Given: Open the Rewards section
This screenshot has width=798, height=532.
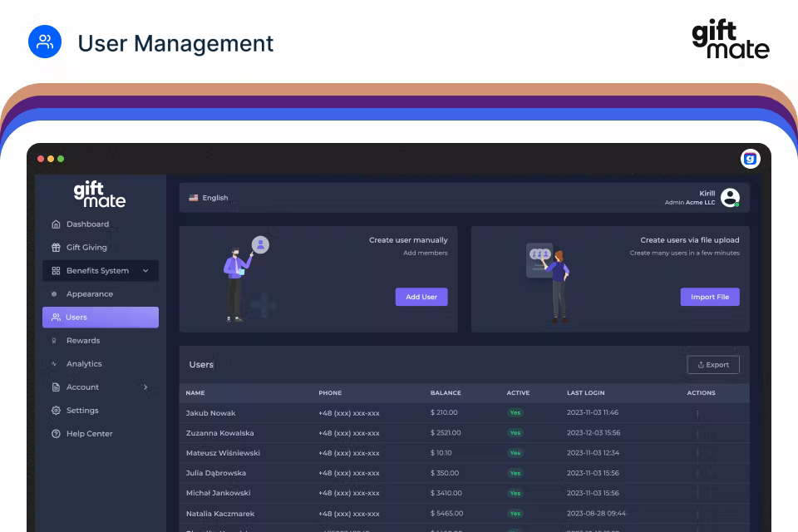Looking at the screenshot, I should tap(83, 340).
